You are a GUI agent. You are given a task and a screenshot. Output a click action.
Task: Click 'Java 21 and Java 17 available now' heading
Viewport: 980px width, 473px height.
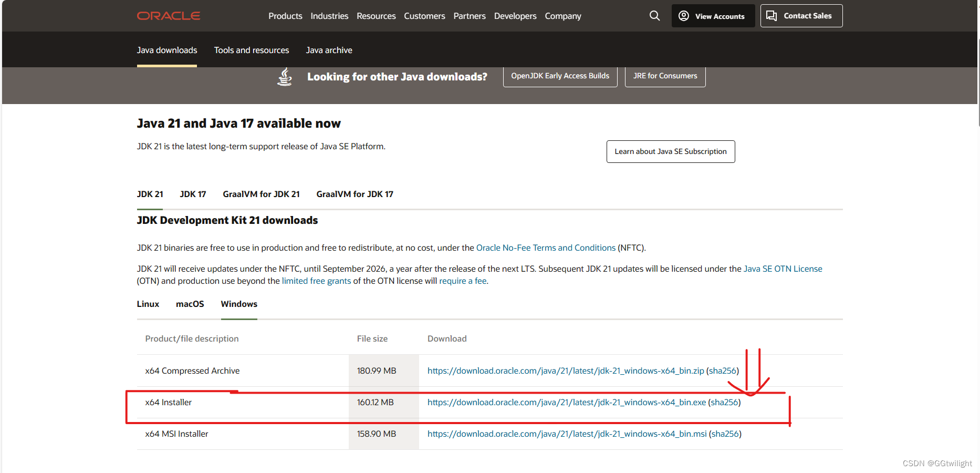pos(239,124)
